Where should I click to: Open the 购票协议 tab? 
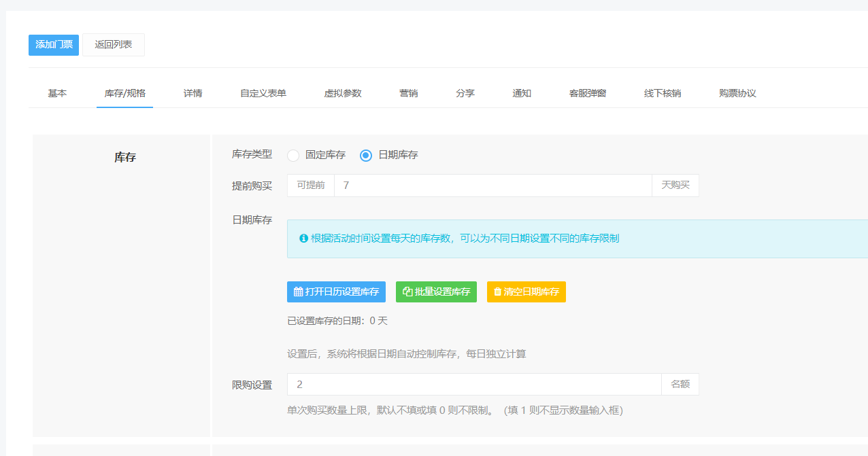click(737, 93)
